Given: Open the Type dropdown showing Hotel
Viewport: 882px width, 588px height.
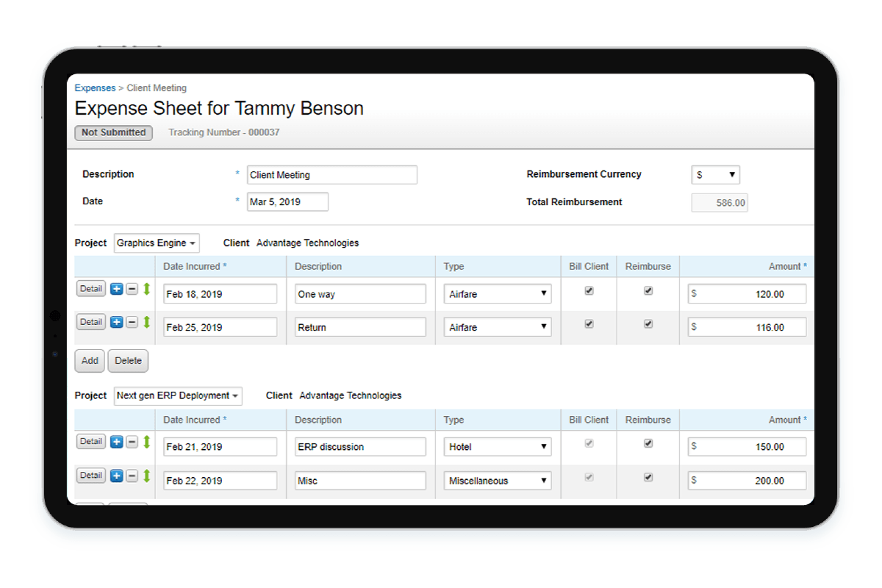Looking at the screenshot, I should click(497, 446).
